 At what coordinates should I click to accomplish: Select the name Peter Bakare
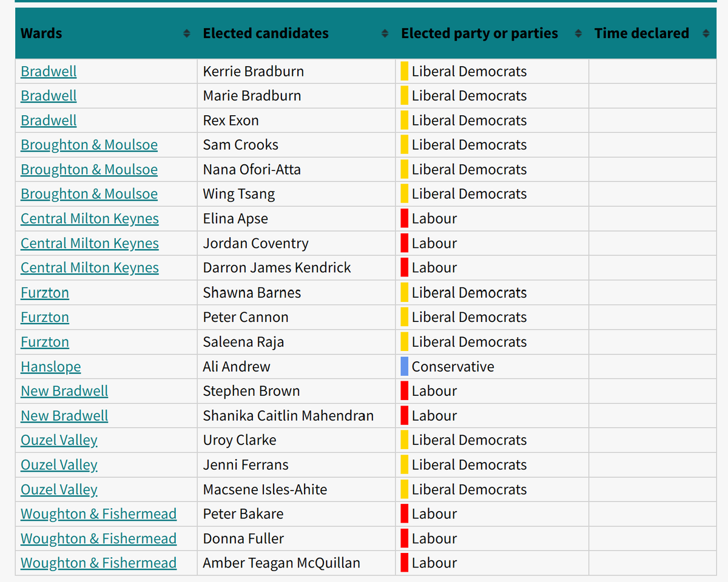point(243,514)
